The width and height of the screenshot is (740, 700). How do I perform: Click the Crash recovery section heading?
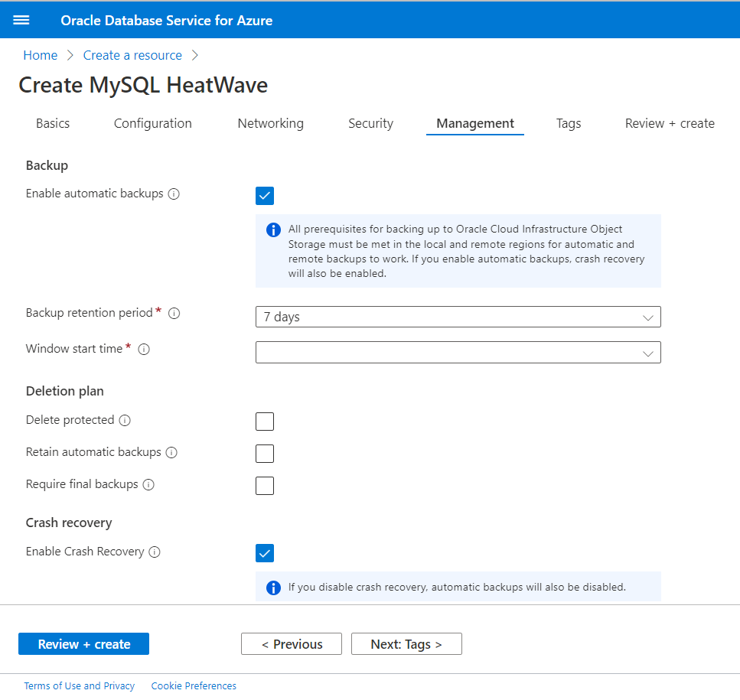(69, 523)
